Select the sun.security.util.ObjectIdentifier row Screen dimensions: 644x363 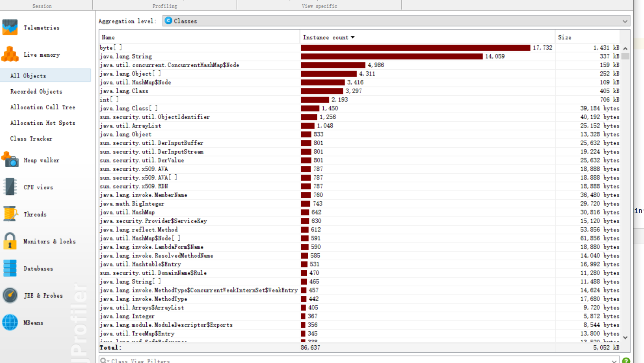point(360,117)
